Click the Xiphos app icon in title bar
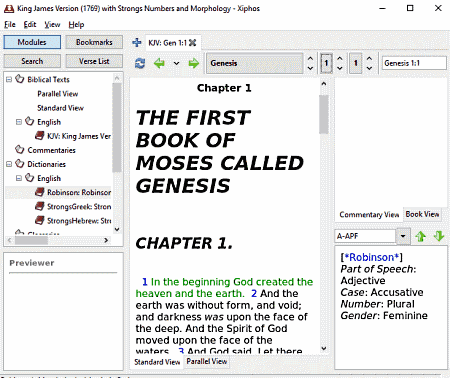The image size is (450, 378). pyautogui.click(x=8, y=8)
